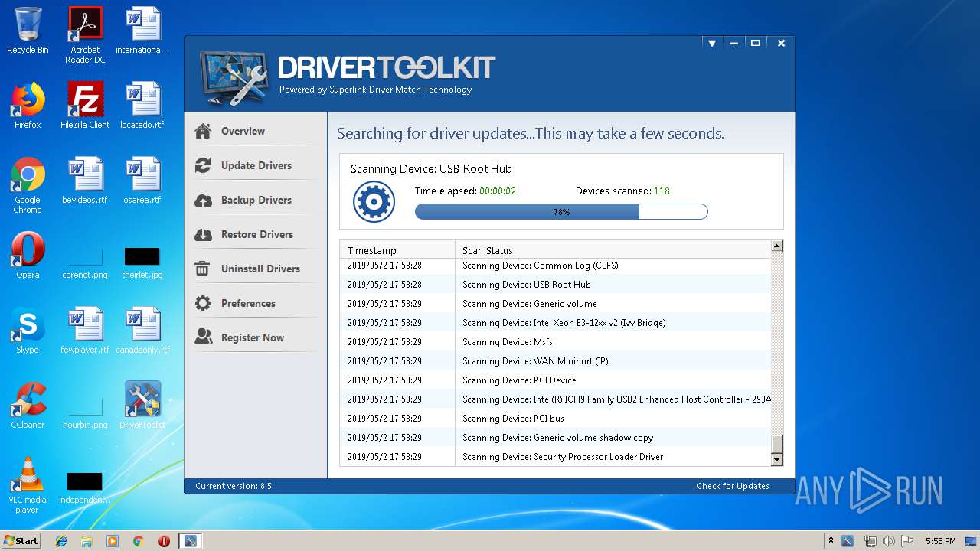Image resolution: width=980 pixels, height=551 pixels.
Task: Select the ICH9 USB2 Enhanced Host Controller row
Action: (x=556, y=399)
